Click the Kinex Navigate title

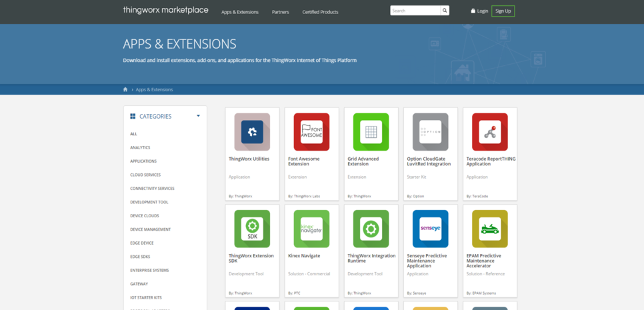(304, 256)
